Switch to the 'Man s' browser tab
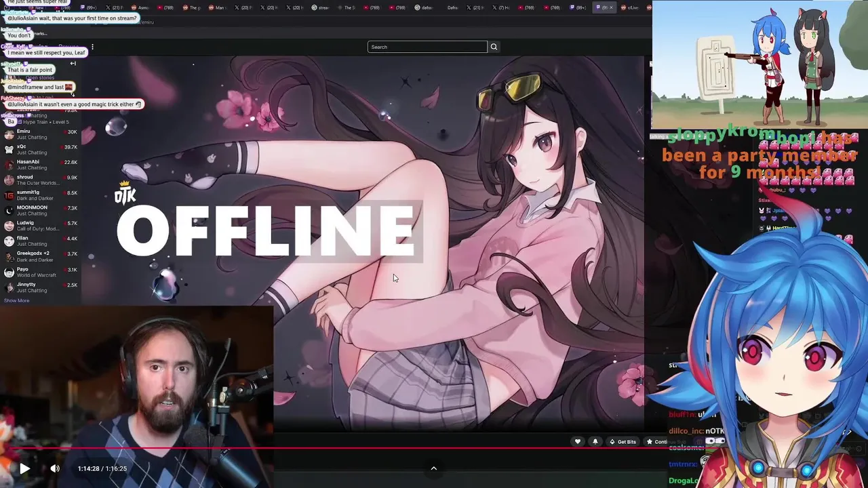 (217, 7)
